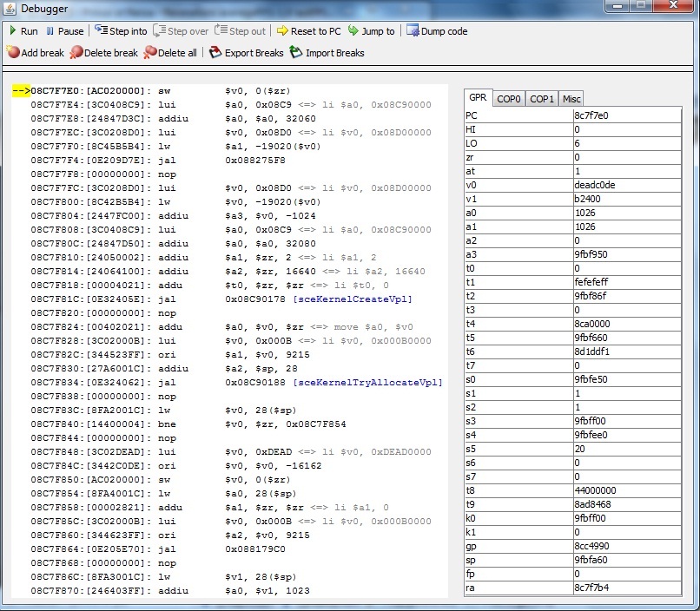Screen dimensions: 700x611
Task: Open the COP1 register tab
Action: tap(542, 99)
